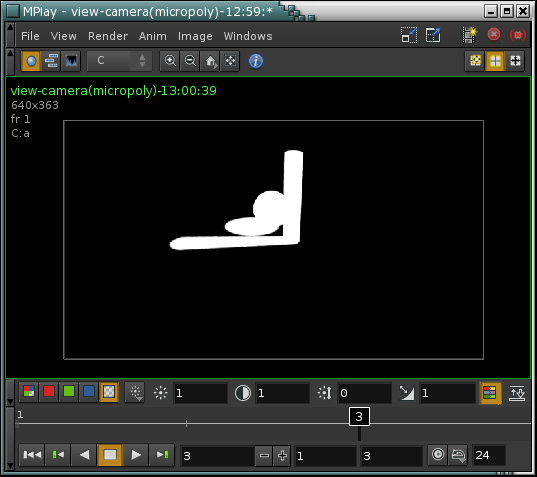Toggle the alpha channel checker button
The width and height of the screenshot is (537, 477).
109,392
